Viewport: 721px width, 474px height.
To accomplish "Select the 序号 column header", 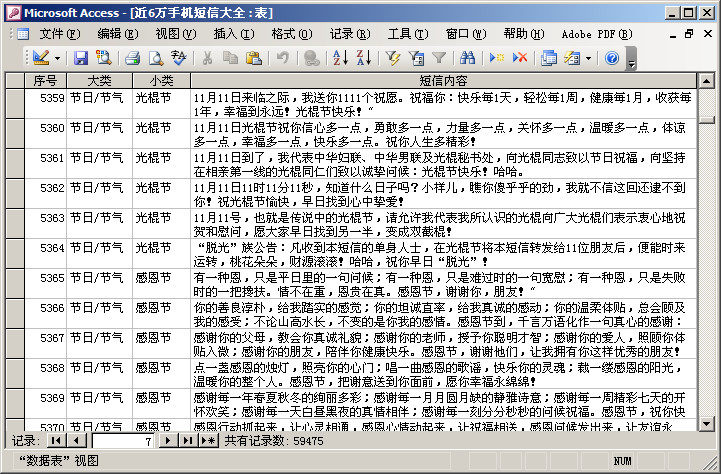I will point(46,81).
